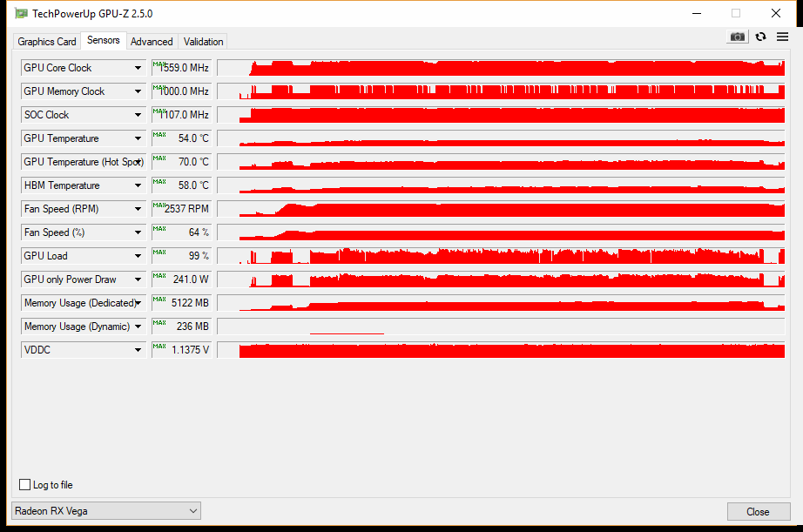803x532 pixels.
Task: Close the GPU-Z window with X
Action: [x=776, y=13]
